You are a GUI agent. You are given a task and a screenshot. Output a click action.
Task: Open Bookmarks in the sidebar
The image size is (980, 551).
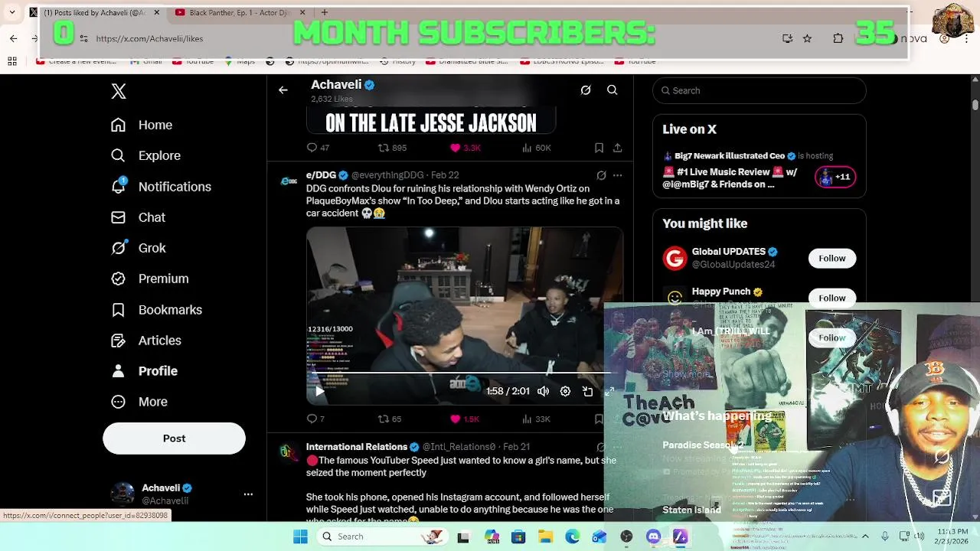tap(156, 310)
